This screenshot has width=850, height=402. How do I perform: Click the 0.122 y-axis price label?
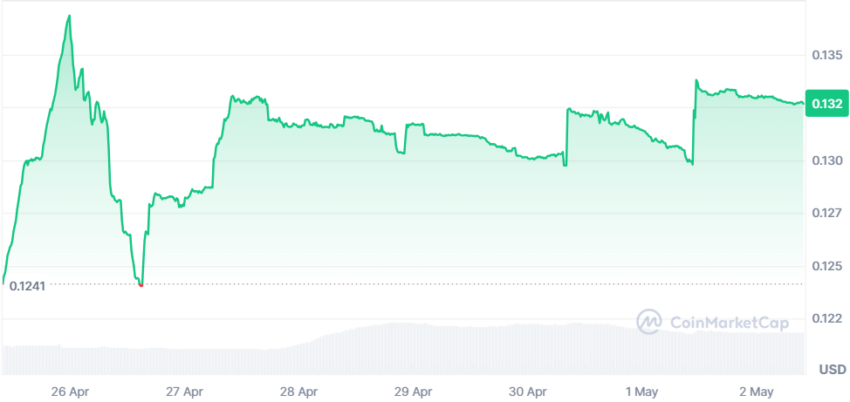tap(827, 319)
